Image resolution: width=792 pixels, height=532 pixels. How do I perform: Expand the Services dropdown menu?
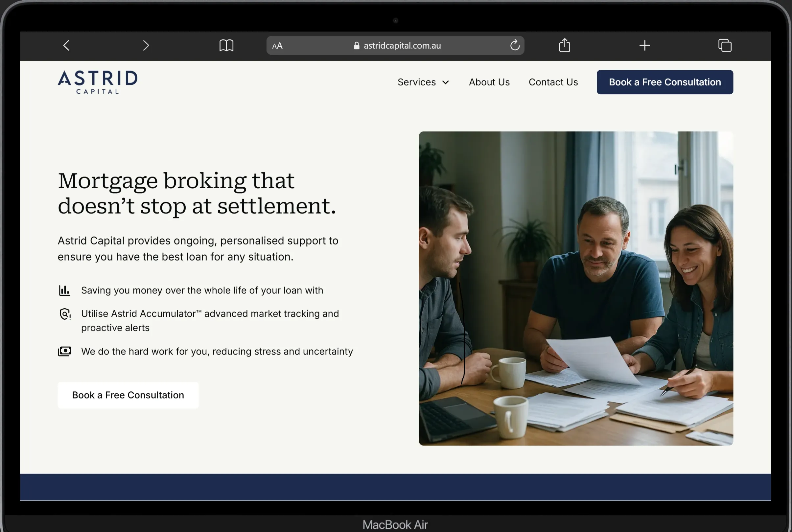[416, 82]
